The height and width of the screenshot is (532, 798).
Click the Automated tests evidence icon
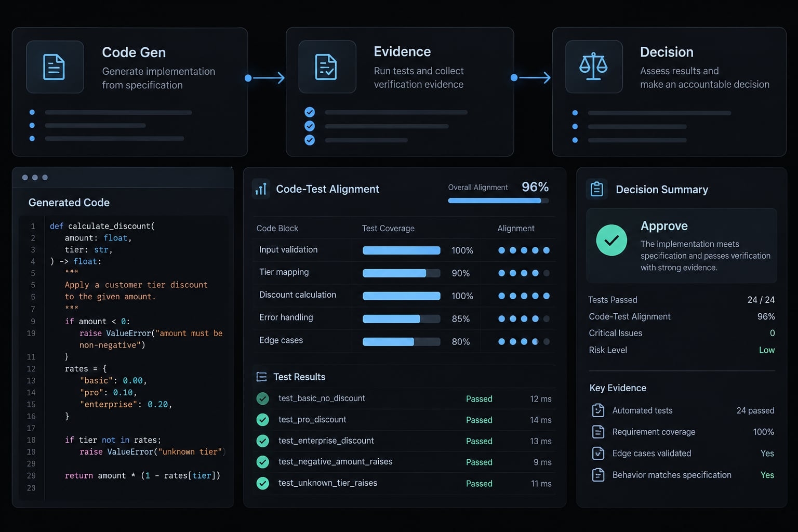598,410
